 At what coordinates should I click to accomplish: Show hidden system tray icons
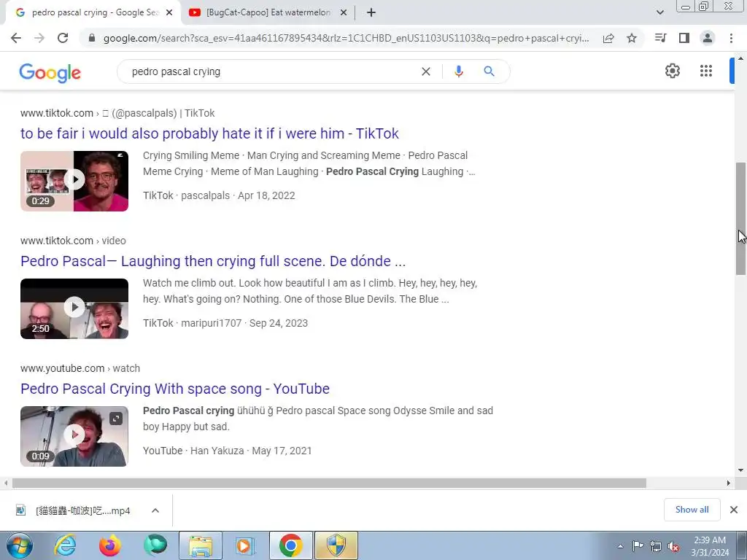coord(620,546)
